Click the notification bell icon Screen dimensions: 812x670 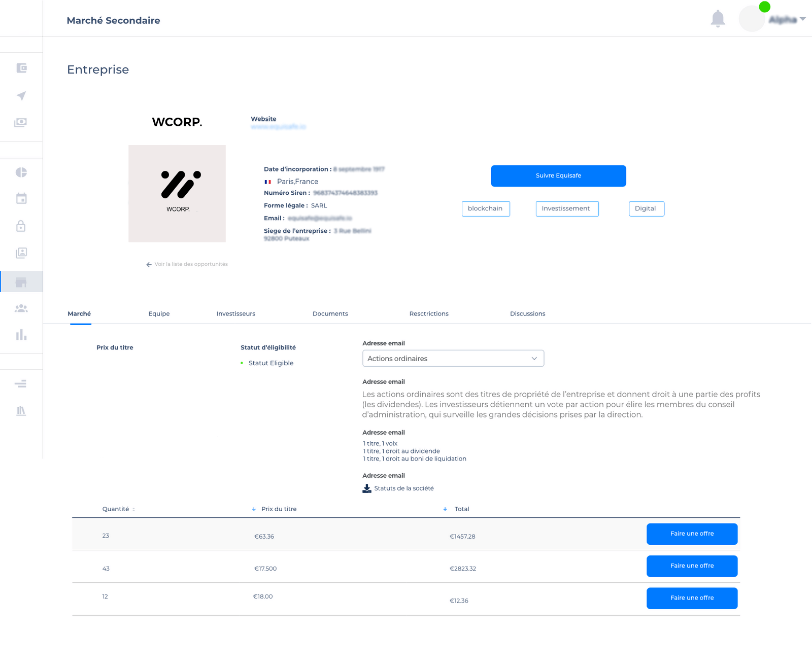click(x=718, y=19)
